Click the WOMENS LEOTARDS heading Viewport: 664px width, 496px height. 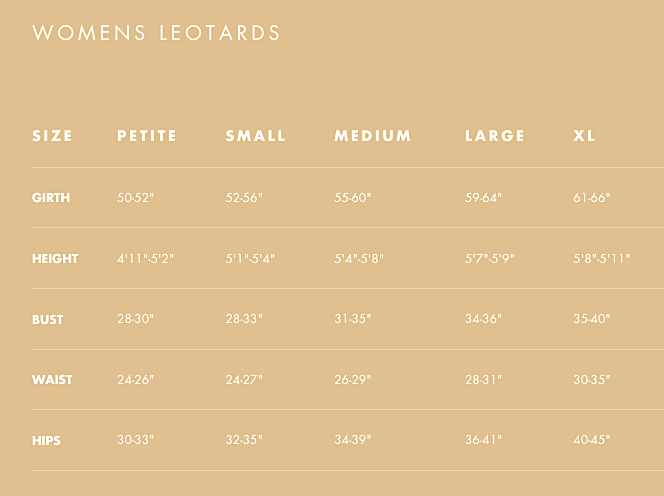coord(156,33)
